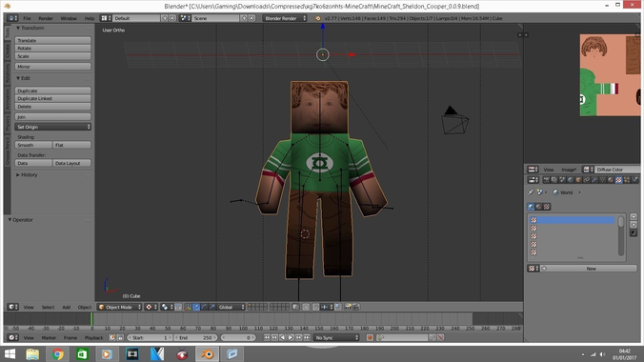
Task: Open the Render menu
Action: click(x=46, y=18)
